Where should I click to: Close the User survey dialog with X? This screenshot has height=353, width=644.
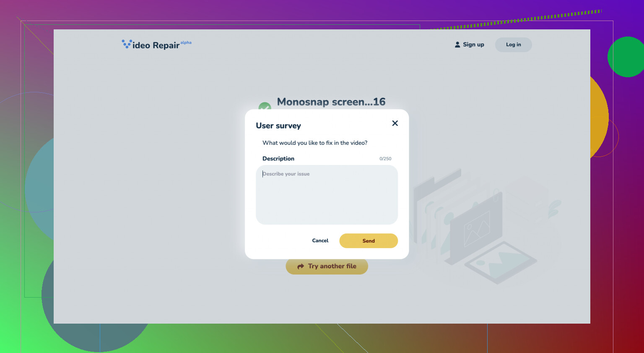pos(395,123)
